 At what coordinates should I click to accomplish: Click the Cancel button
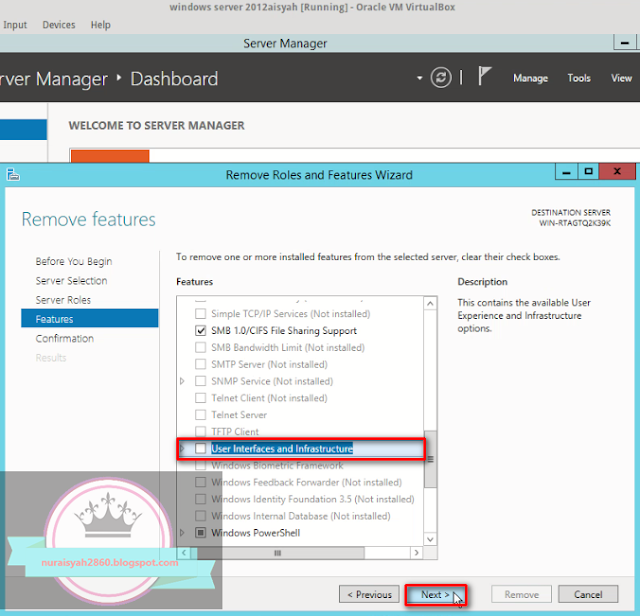click(588, 594)
